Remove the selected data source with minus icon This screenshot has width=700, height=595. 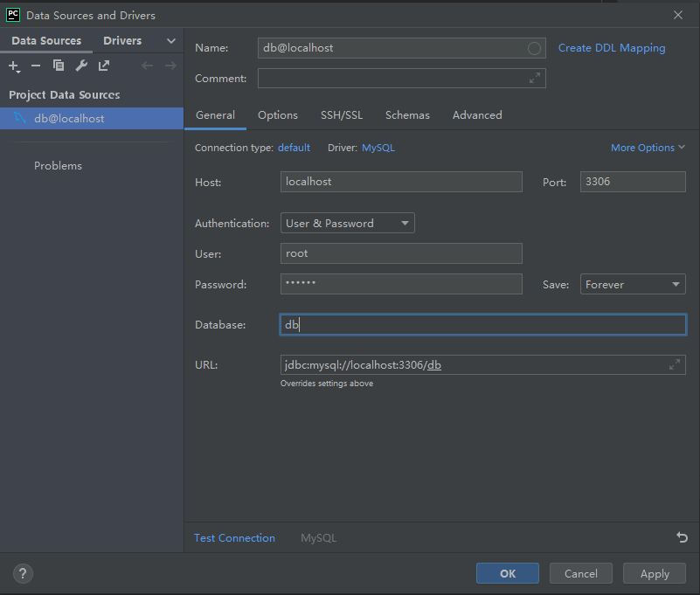click(36, 66)
